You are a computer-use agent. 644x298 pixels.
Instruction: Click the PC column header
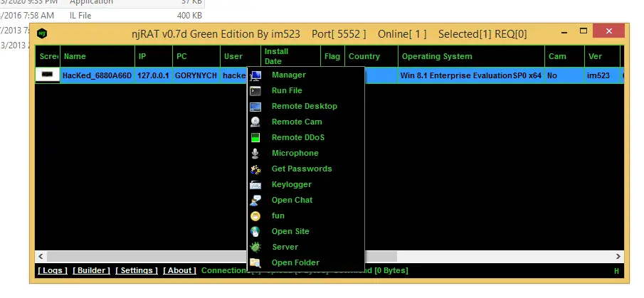pos(196,56)
